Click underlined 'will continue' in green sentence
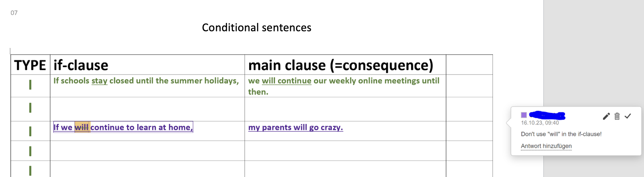 click(286, 81)
